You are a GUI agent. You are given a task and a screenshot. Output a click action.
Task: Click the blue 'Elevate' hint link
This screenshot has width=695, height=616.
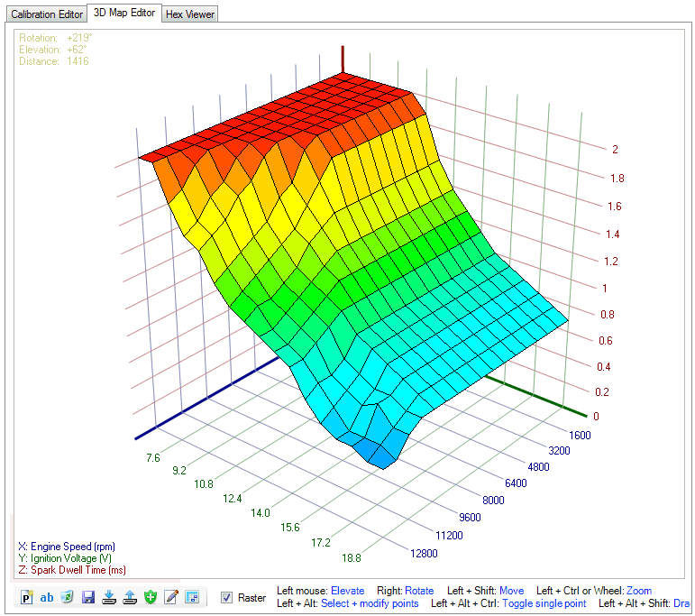(x=347, y=591)
